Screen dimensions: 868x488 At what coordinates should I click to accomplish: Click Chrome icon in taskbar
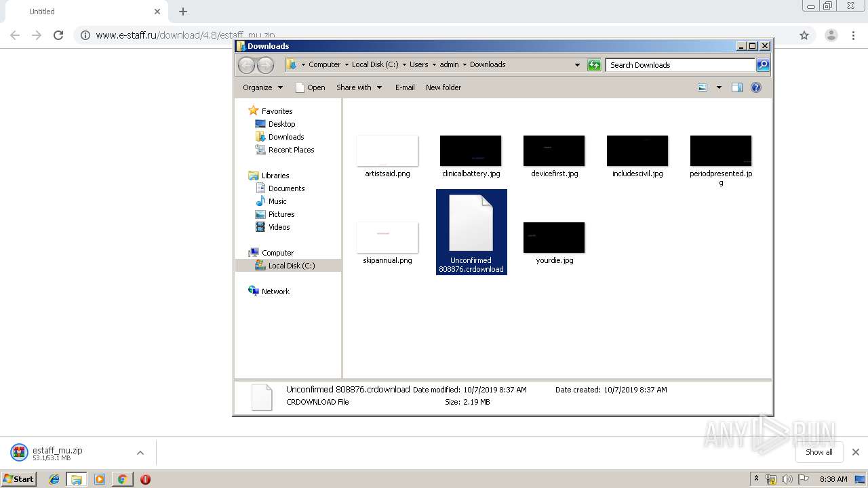coord(122,479)
